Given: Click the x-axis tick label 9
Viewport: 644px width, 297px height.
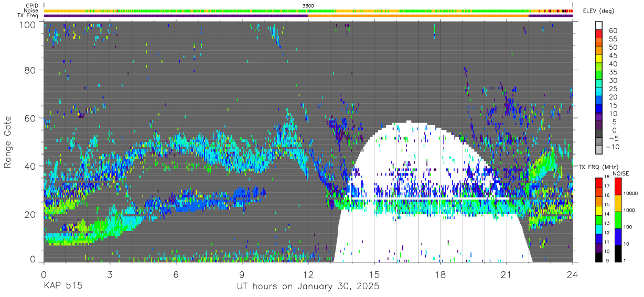Looking at the screenshot, I should point(242,274).
